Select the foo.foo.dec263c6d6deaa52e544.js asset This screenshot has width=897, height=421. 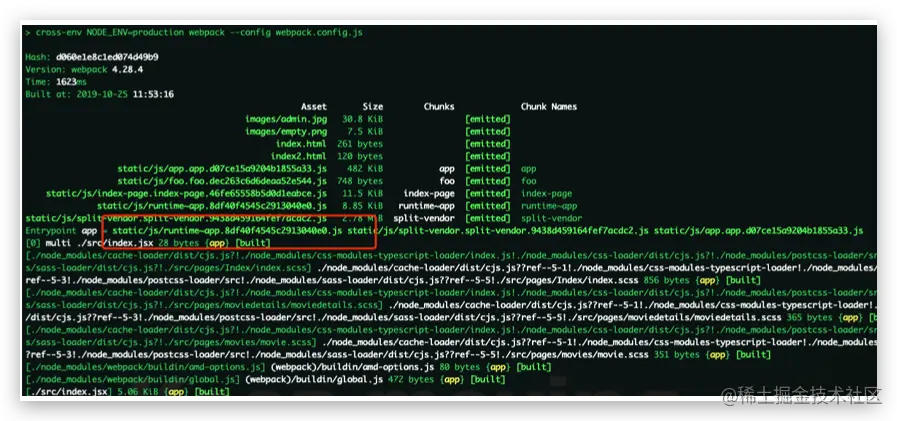[x=222, y=181]
